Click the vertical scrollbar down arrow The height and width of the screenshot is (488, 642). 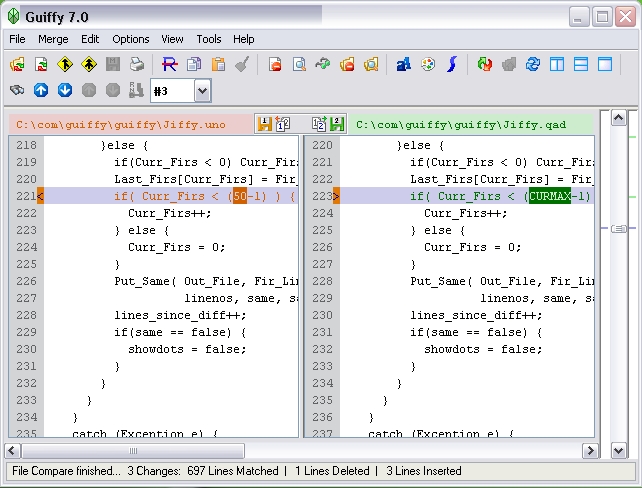click(619, 451)
